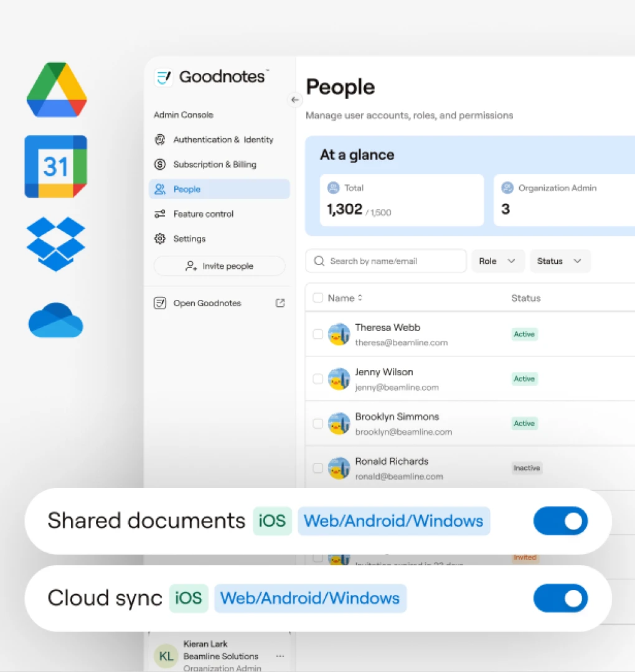The width and height of the screenshot is (635, 672).
Task: Click Web/Android/Windows tag on Shared documents
Action: point(393,521)
